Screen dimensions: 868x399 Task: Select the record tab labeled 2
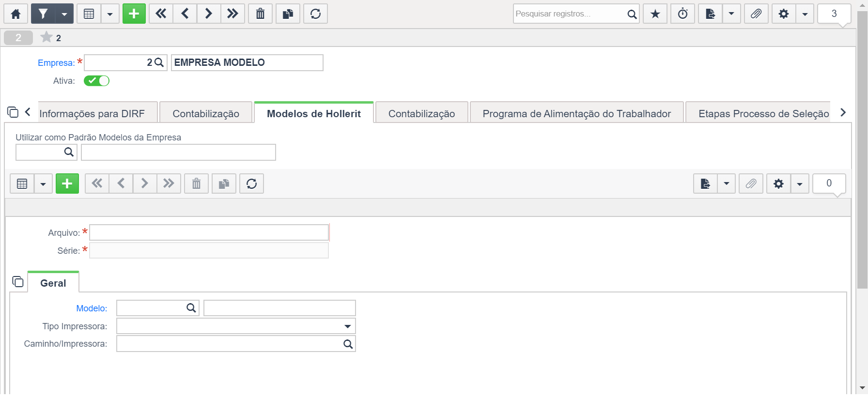[18, 37]
